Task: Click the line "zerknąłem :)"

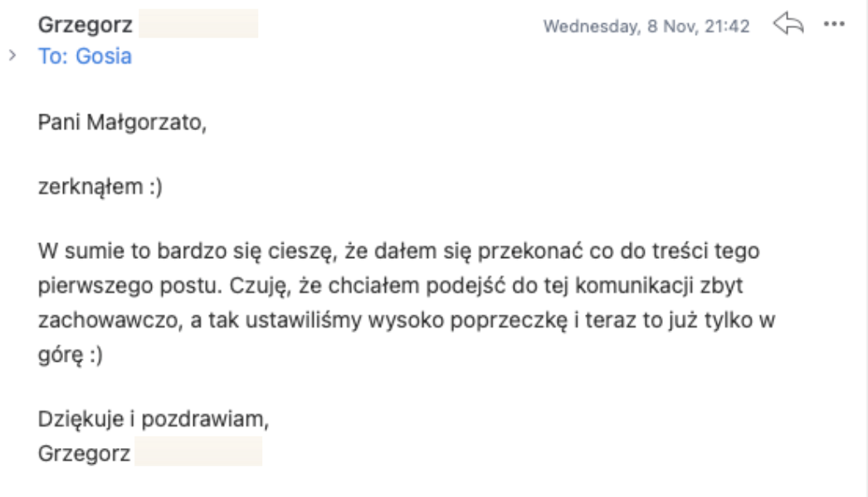Action: [100, 188]
